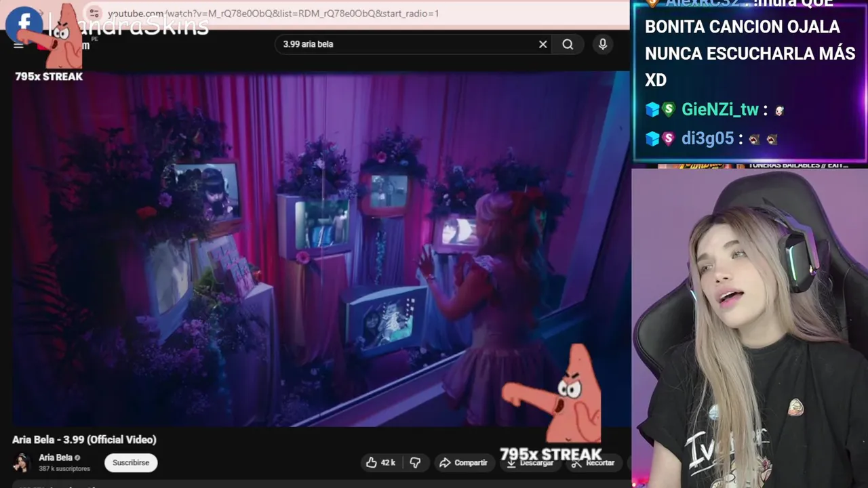Clear the YouTube search text
This screenshot has height=488, width=868.
[542, 44]
